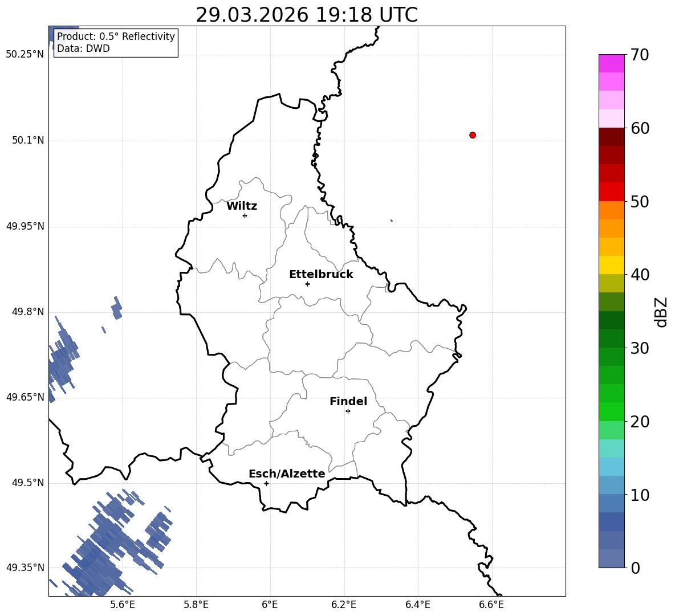Image resolution: width=675 pixels, height=616 pixels.
Task: Click the 49.5°N latitude label
Action: [28, 483]
